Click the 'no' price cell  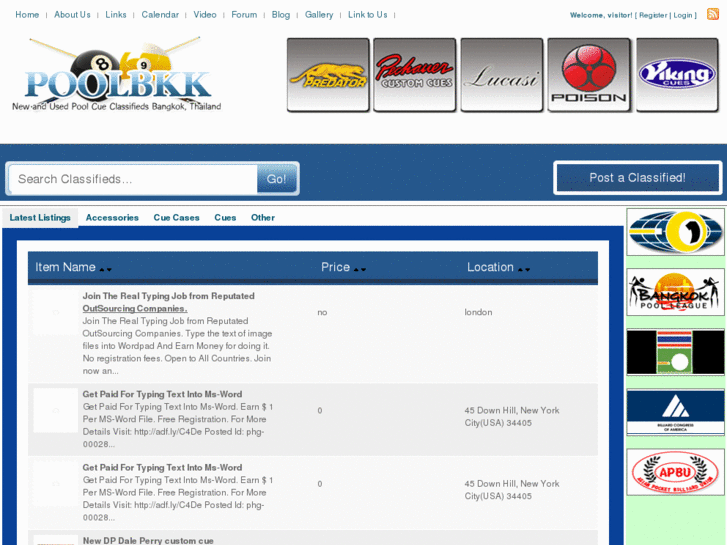point(322,313)
